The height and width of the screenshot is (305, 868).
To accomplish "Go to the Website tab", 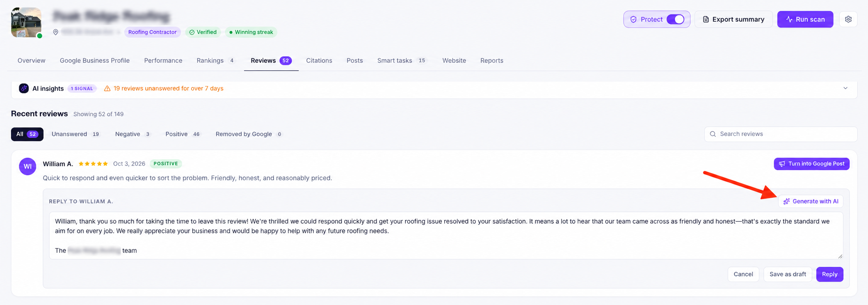I will [454, 60].
